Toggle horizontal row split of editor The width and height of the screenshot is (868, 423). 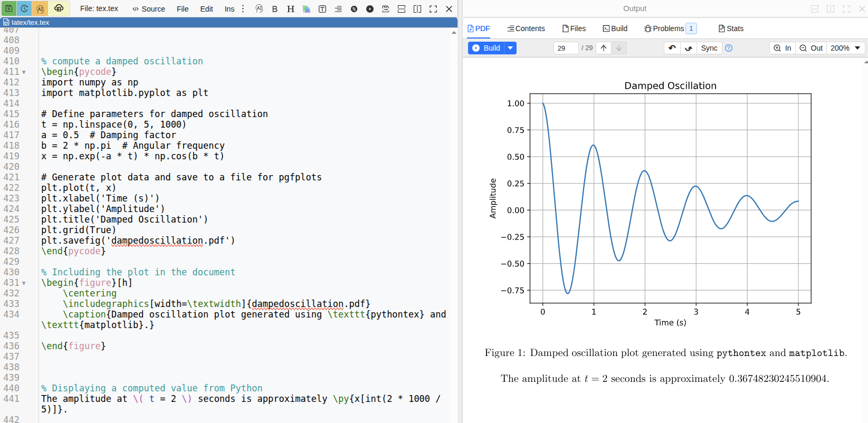402,9
